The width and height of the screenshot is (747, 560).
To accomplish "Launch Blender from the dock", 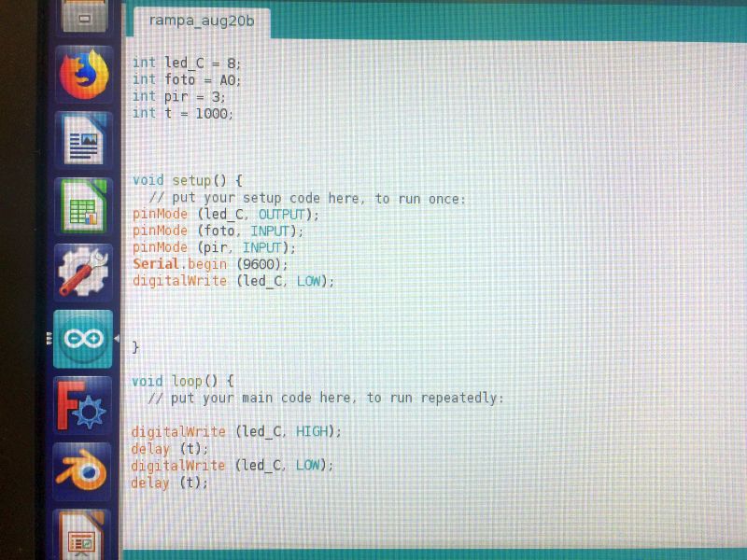I will (82, 471).
